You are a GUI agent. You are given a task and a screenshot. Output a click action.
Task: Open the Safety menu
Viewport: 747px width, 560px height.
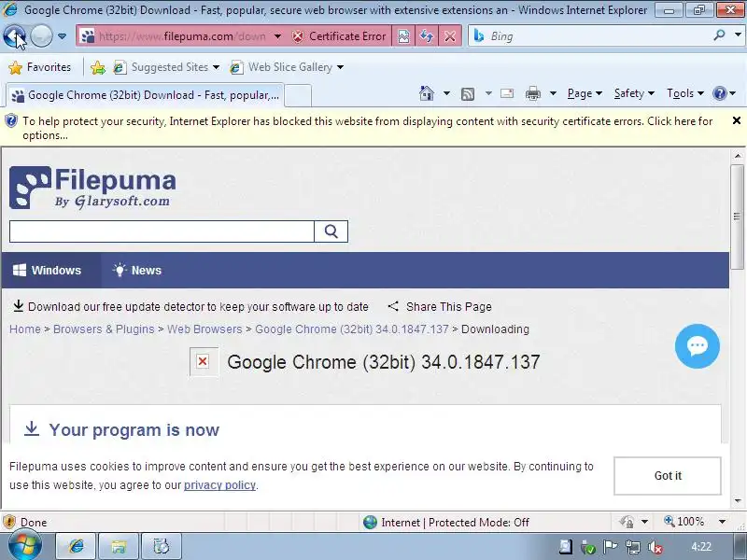click(x=634, y=93)
